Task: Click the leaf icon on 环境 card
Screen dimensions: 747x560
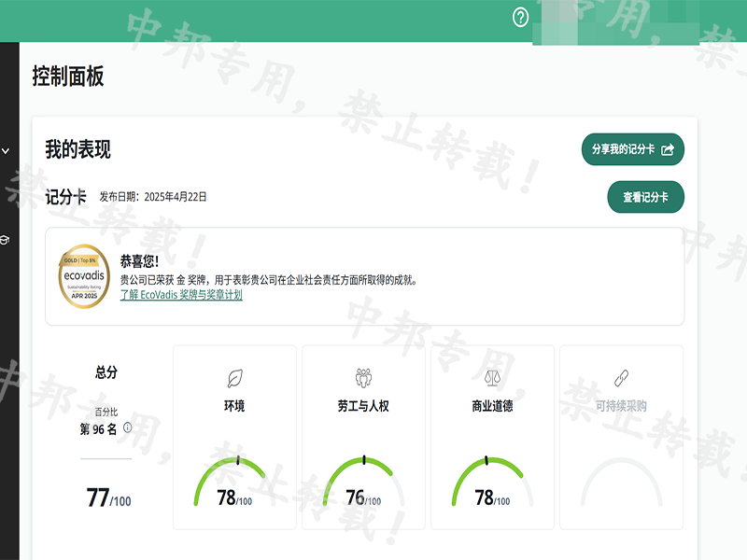Action: [234, 378]
